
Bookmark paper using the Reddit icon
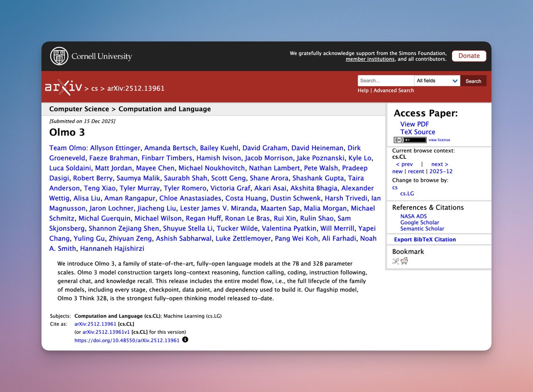point(404,261)
